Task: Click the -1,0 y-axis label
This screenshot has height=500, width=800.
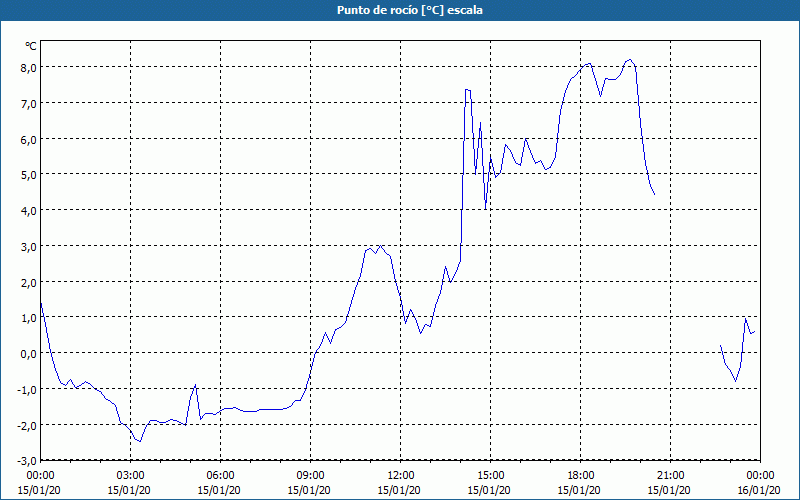Action: [26, 389]
